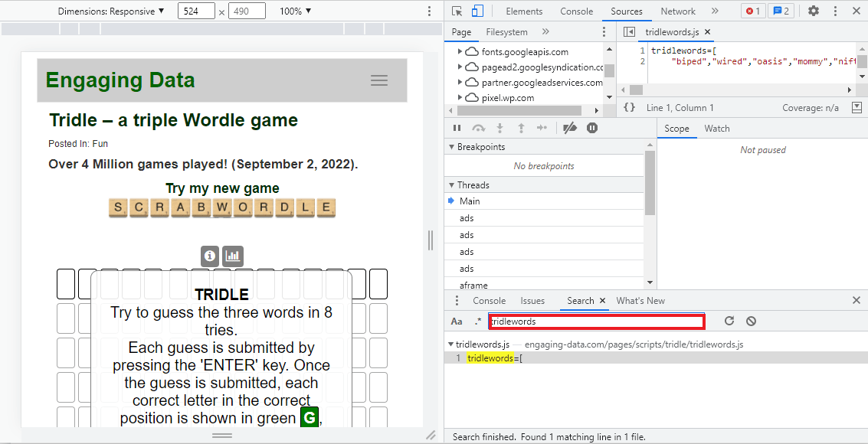
Task: Toggle regular expression search option
Action: (x=478, y=322)
